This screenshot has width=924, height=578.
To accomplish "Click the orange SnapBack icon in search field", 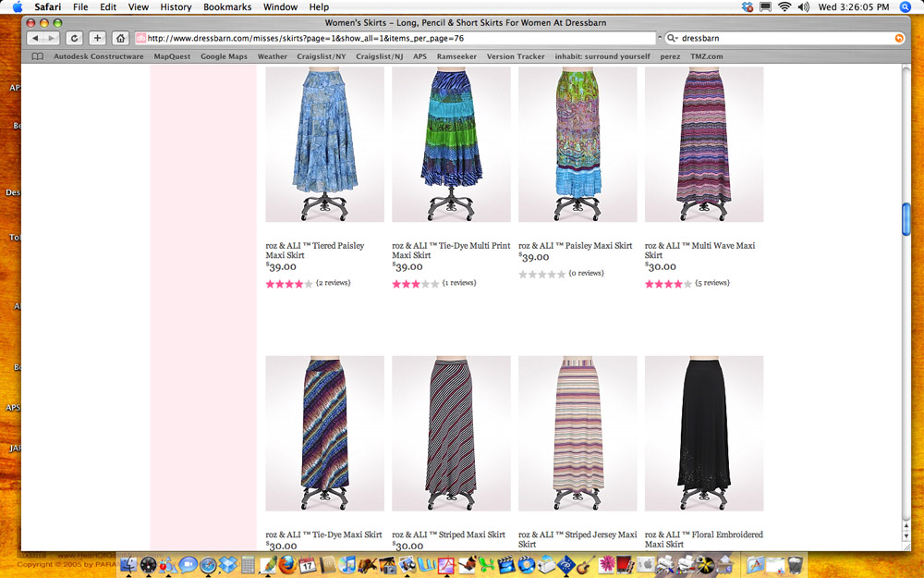I will click(899, 38).
